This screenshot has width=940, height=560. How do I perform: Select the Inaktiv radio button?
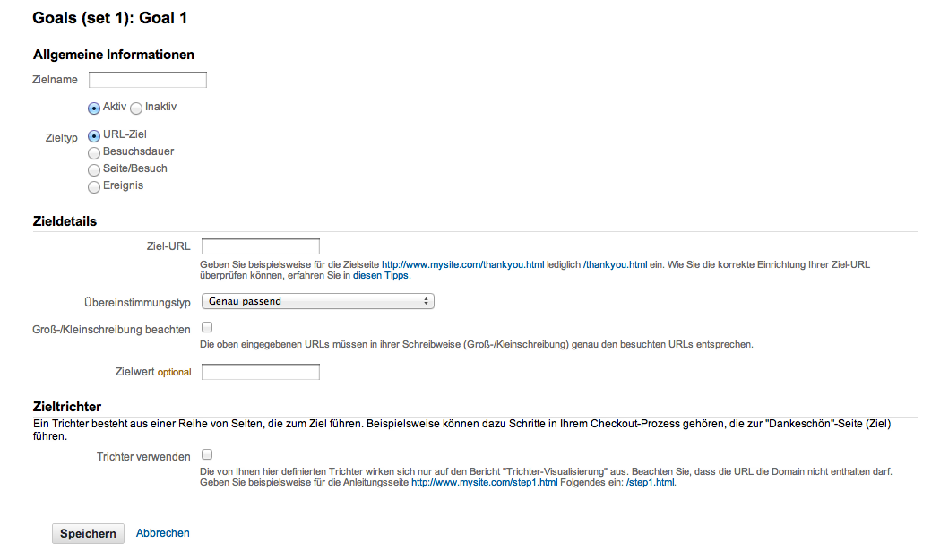pyautogui.click(x=136, y=108)
